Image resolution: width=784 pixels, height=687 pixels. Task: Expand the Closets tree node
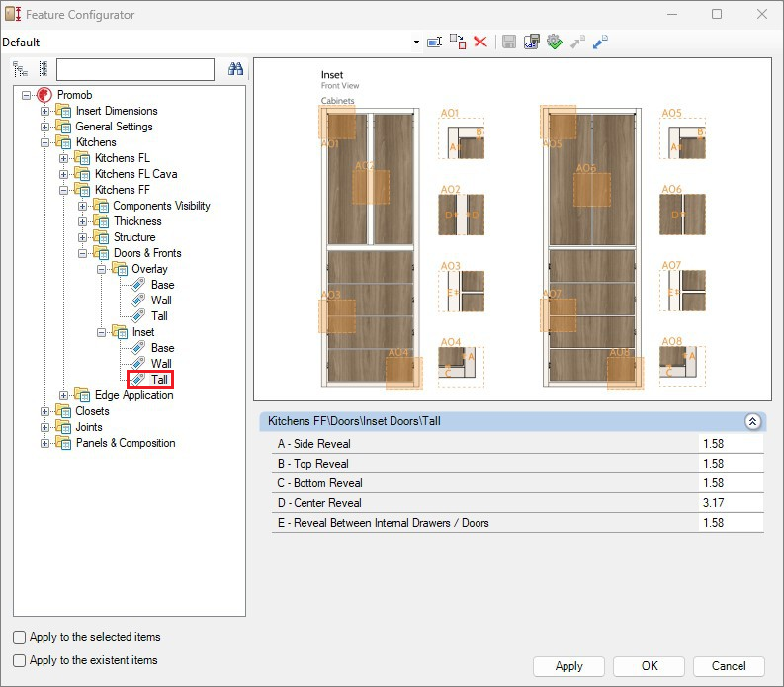[44, 411]
